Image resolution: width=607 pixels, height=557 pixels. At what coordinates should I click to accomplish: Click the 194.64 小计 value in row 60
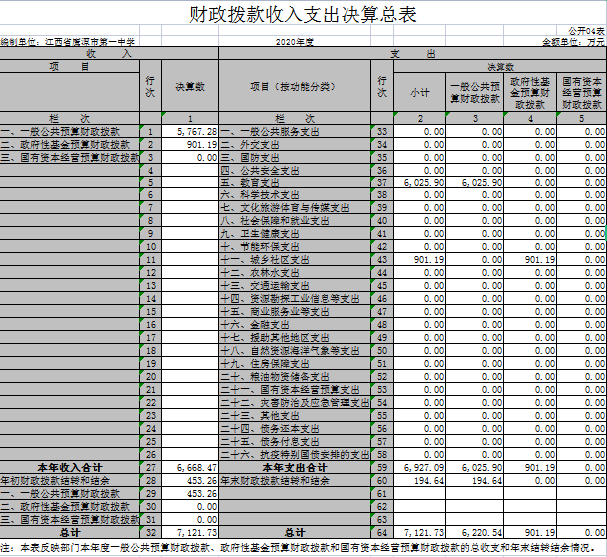coord(429,481)
